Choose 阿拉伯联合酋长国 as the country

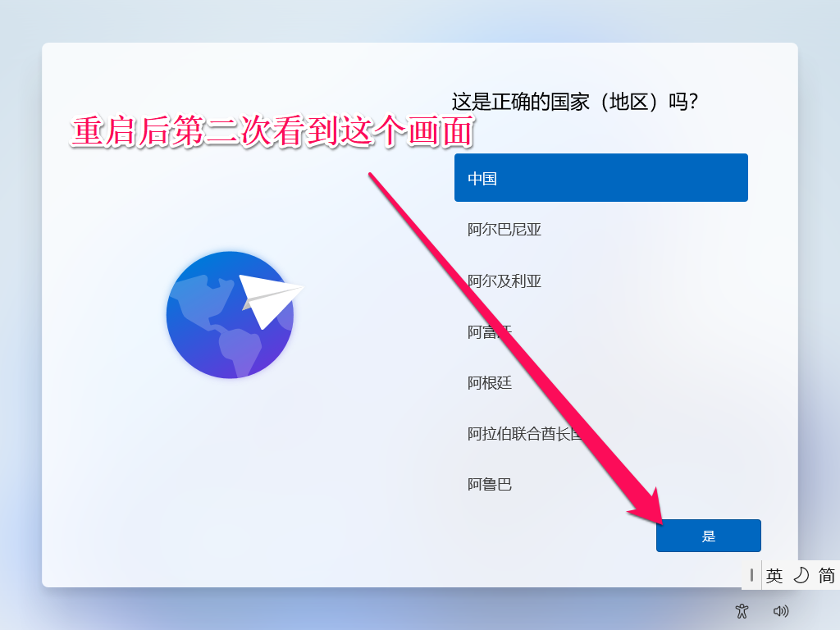tap(601, 433)
